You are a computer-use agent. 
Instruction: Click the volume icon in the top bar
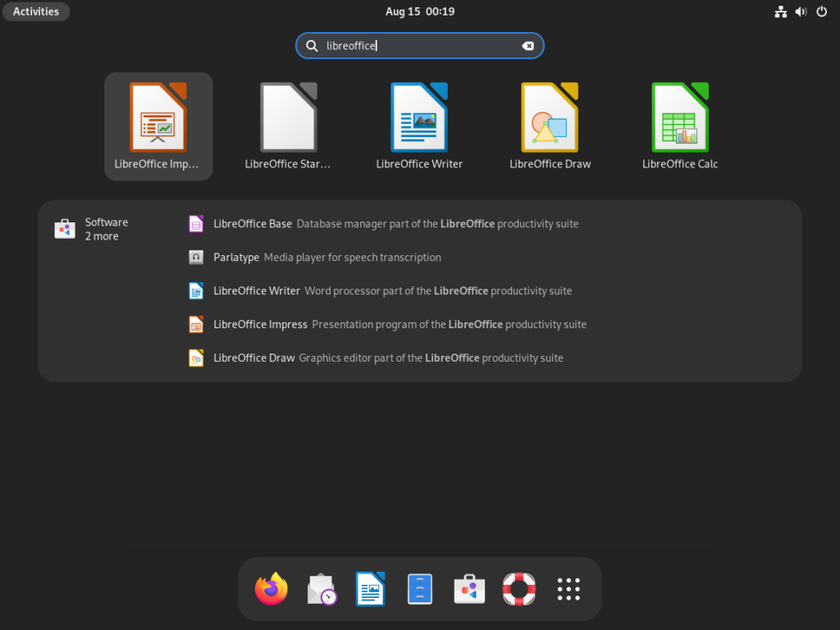801,11
